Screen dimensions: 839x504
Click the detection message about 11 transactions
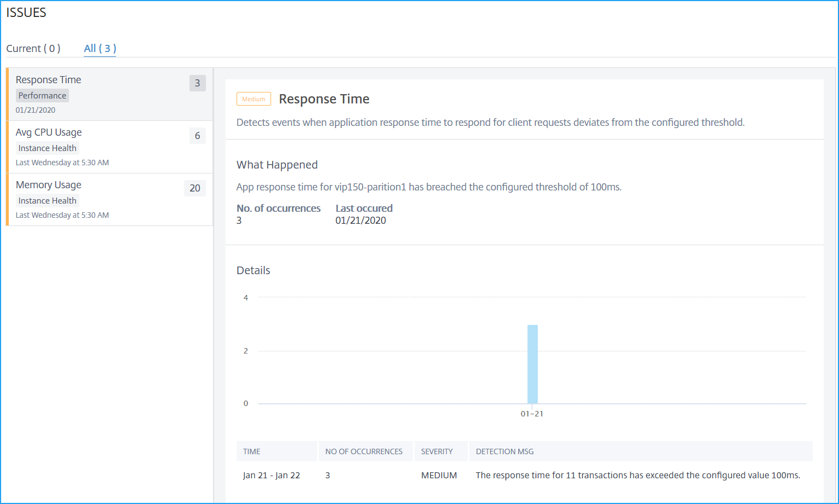pos(638,475)
